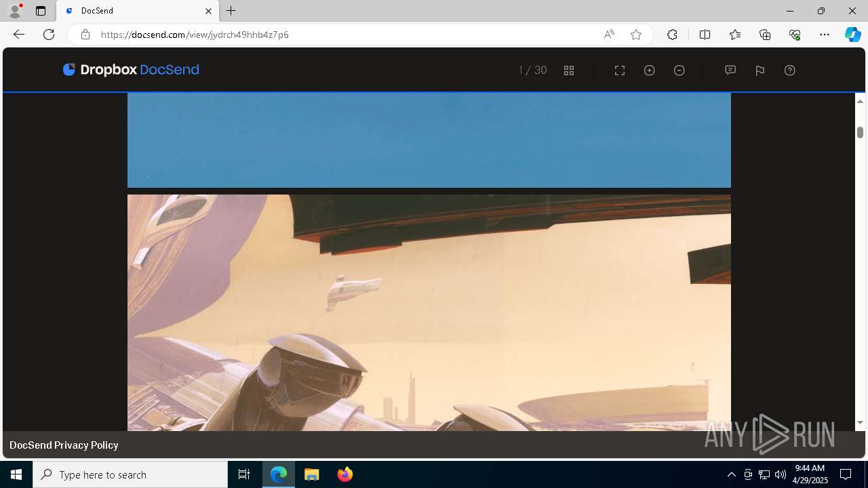The image size is (868, 488).
Task: Open the Windows Start menu
Action: click(x=16, y=474)
